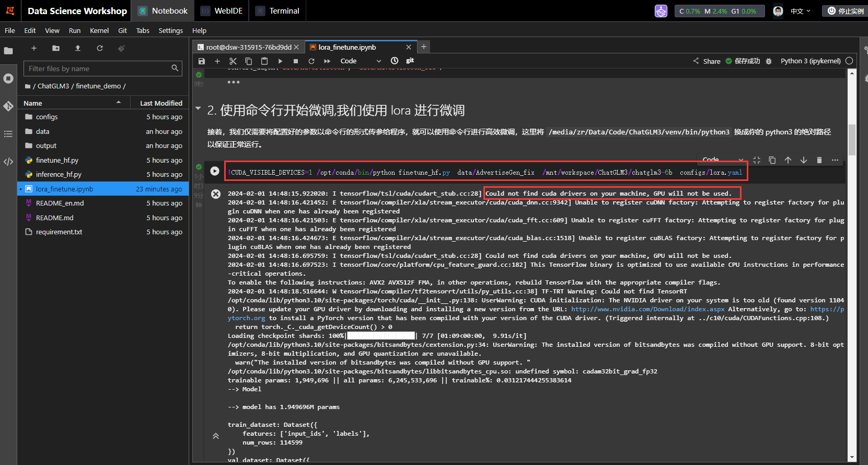Viewport: 868px width, 465px height.
Task: Close the lora_finetune.ipynb tab
Action: click(x=409, y=47)
